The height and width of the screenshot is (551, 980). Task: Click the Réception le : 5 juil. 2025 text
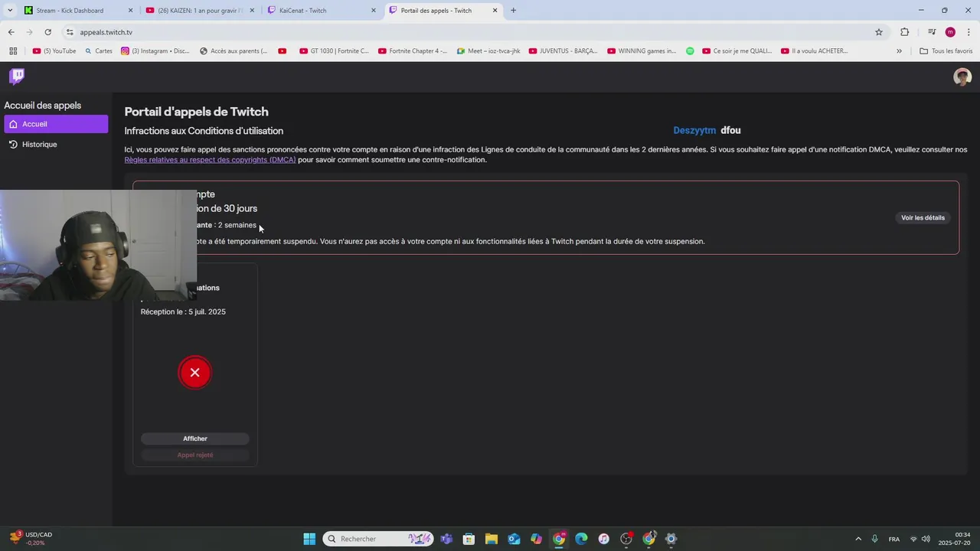click(183, 311)
